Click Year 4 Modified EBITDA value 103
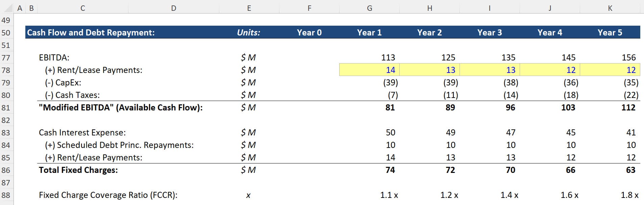 pos(568,108)
